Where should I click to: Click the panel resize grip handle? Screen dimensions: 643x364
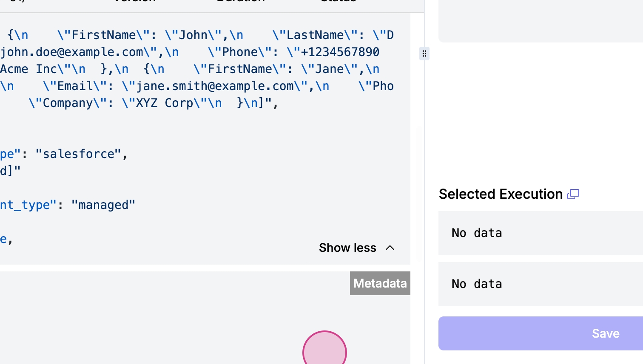click(424, 54)
